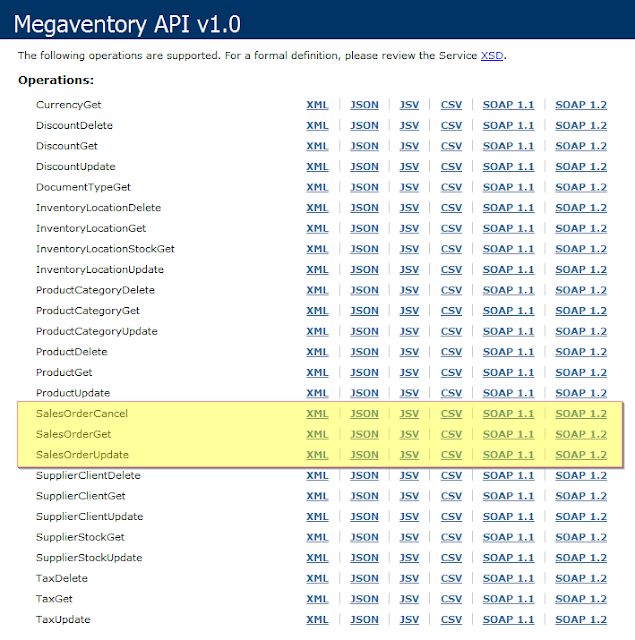Open SOAP 1.2 link for ProductCategoryDelete

[x=581, y=290]
